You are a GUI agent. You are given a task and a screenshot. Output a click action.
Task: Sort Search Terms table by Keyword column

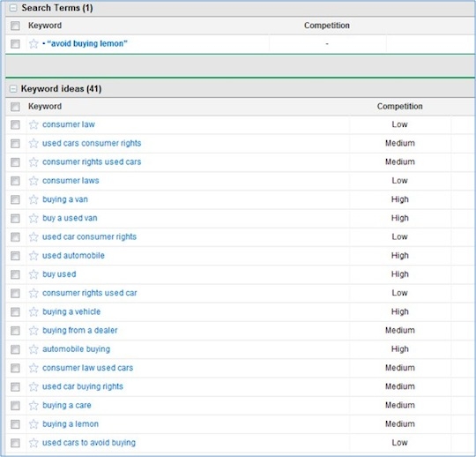coord(45,26)
